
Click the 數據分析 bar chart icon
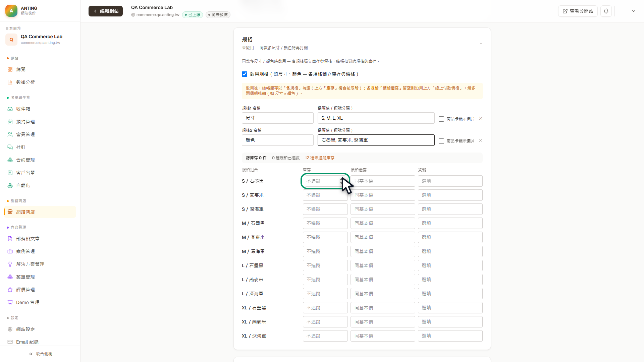tap(10, 82)
